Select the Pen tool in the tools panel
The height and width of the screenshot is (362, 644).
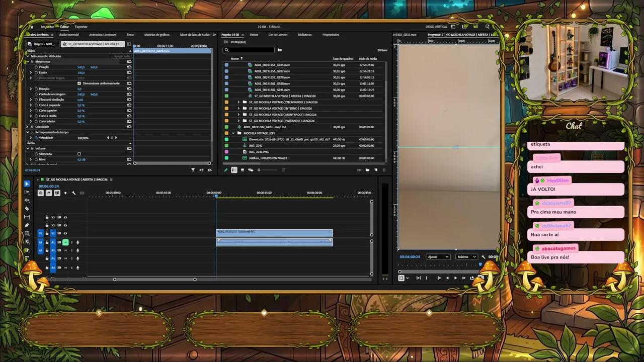coord(27,225)
